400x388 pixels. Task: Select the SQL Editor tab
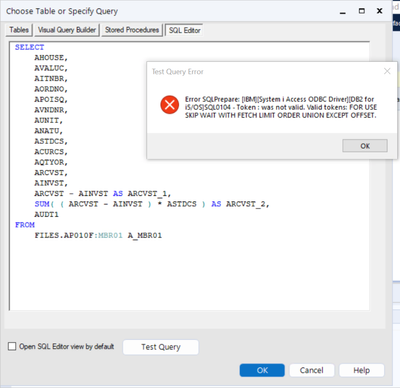click(x=184, y=30)
